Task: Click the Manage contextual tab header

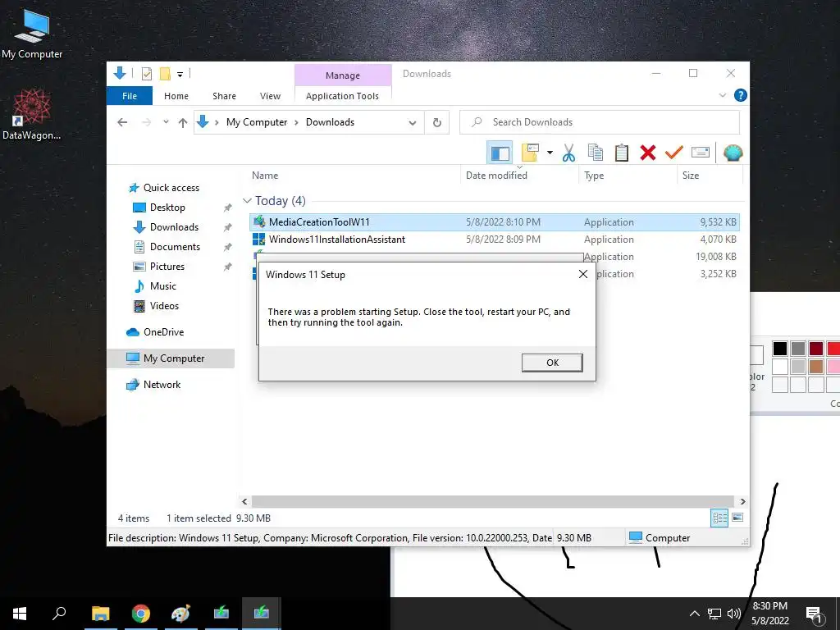Action: [343, 75]
